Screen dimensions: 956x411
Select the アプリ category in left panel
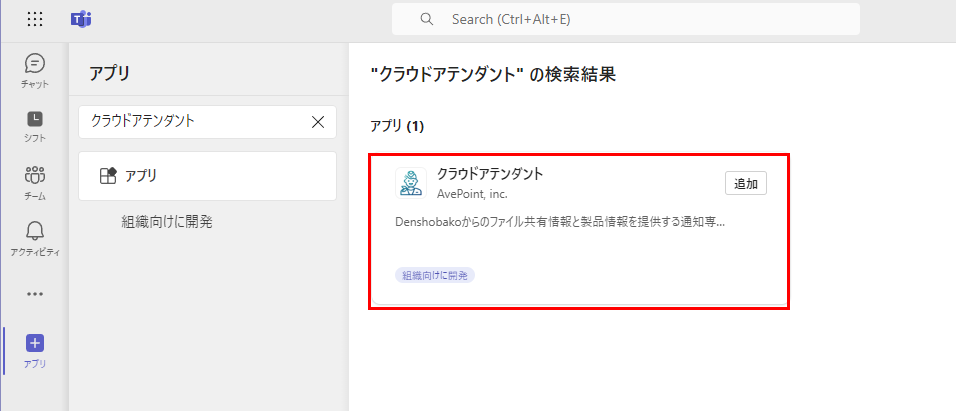[x=207, y=176]
